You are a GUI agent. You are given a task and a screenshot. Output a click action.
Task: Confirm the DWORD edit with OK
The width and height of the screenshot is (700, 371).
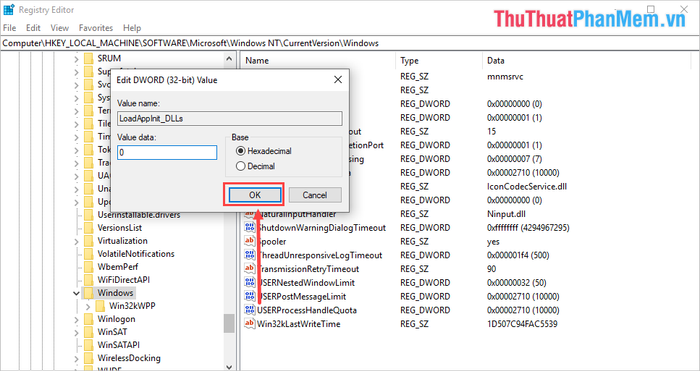coord(255,195)
